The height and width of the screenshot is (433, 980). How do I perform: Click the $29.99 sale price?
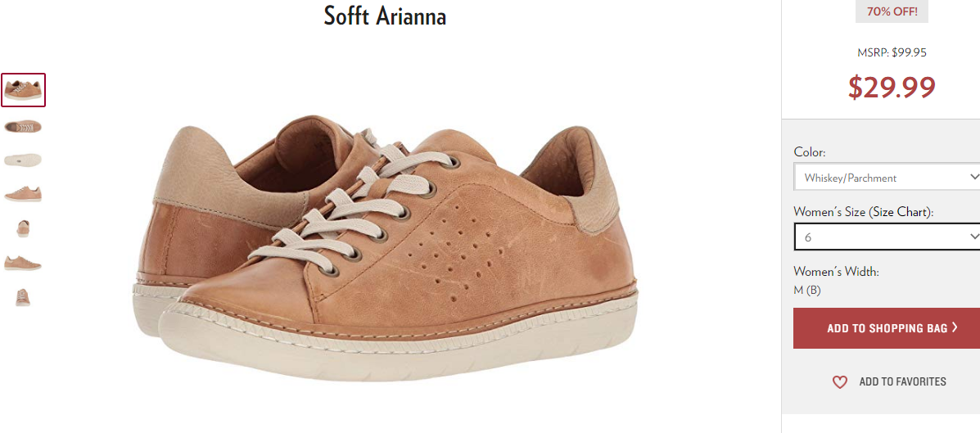892,87
